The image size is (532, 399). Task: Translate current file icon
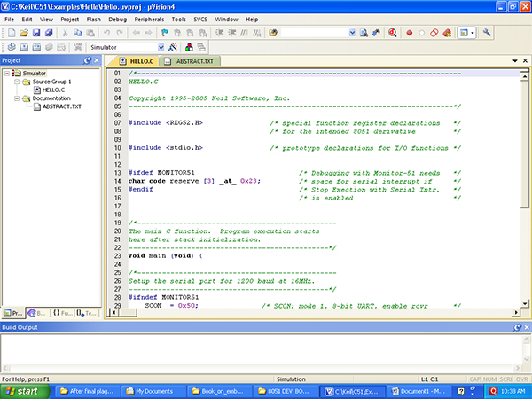[x=12, y=47]
